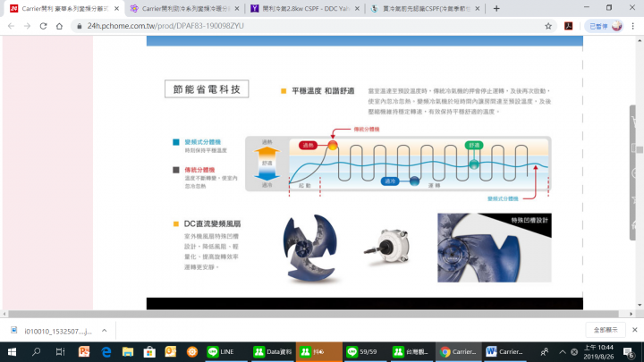The height and width of the screenshot is (362, 644).
Task: Launch PowerPoint from the taskbar
Action: tap(84, 352)
